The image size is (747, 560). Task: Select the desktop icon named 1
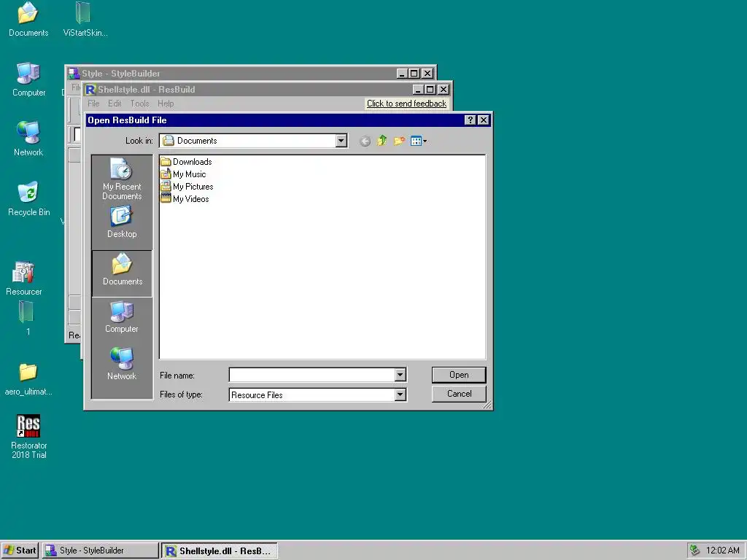[x=27, y=318]
